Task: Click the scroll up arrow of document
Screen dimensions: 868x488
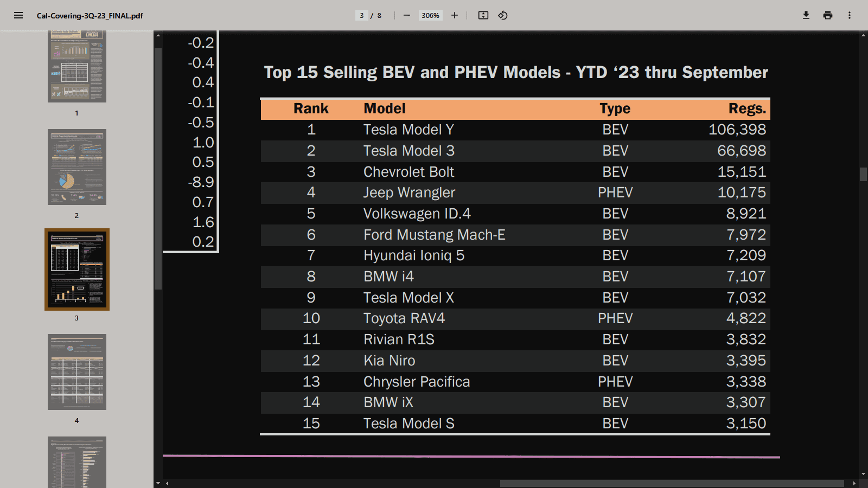Action: 863,35
